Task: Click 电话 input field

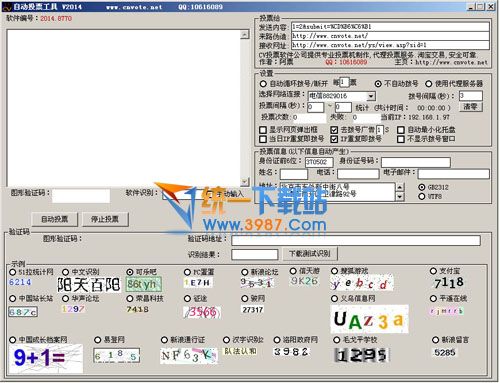Action: tap(358, 174)
